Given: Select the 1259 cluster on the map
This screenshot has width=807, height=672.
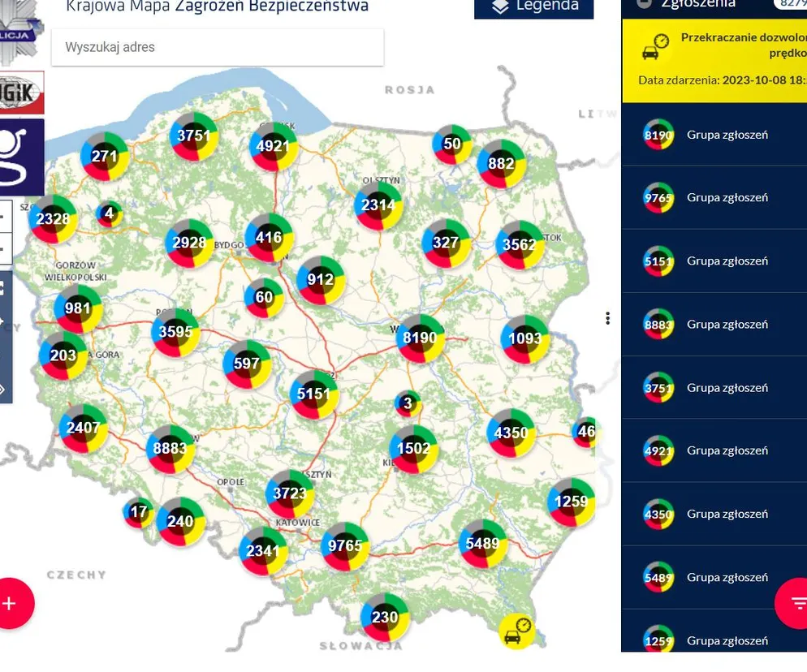Looking at the screenshot, I should (x=571, y=502).
